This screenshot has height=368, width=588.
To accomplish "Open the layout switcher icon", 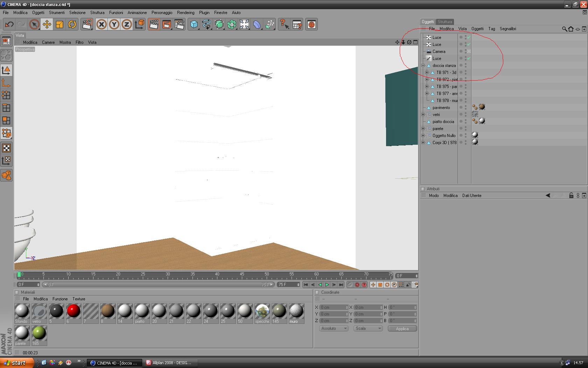I will [x=6, y=41].
